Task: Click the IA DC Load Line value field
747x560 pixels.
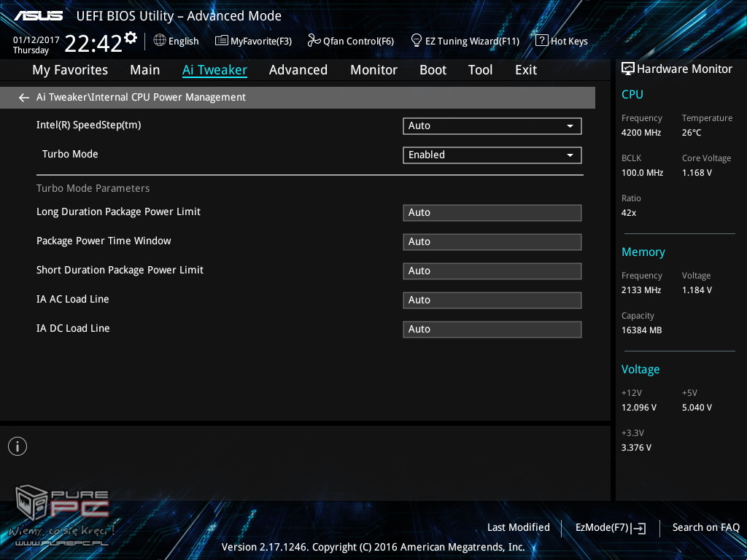Action: point(492,330)
